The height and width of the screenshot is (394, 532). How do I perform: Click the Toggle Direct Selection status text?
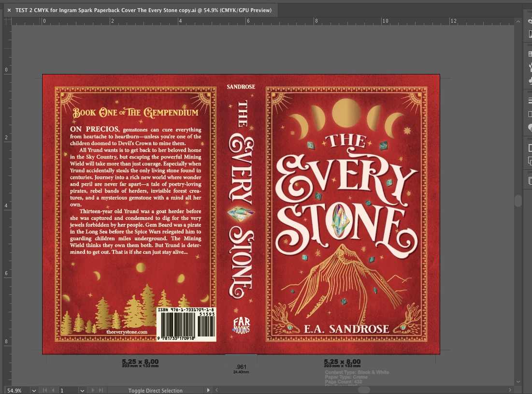pyautogui.click(x=156, y=391)
